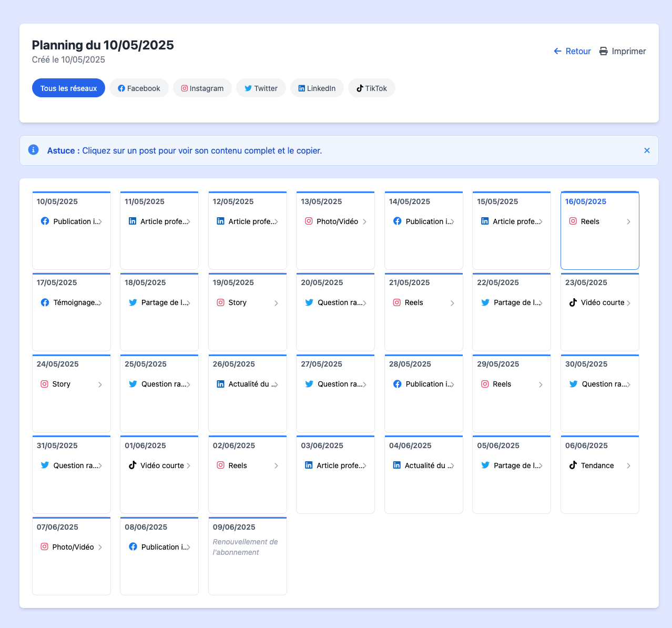This screenshot has width=672, height=628.
Task: Enable the Facebook filter
Action: 139,88
